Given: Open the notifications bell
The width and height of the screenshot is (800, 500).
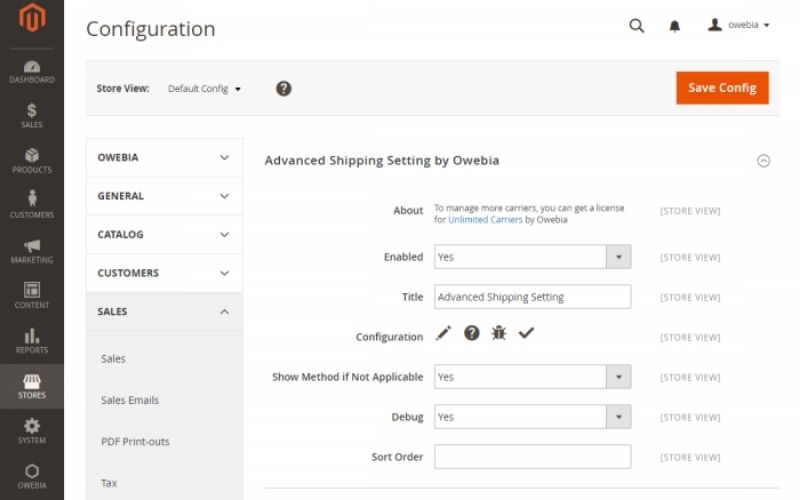Looking at the screenshot, I should (674, 26).
